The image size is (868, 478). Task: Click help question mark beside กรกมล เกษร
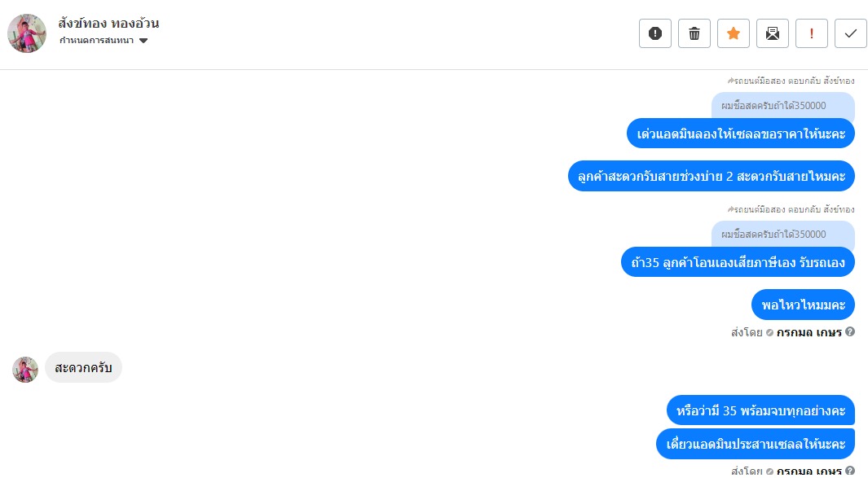850,331
